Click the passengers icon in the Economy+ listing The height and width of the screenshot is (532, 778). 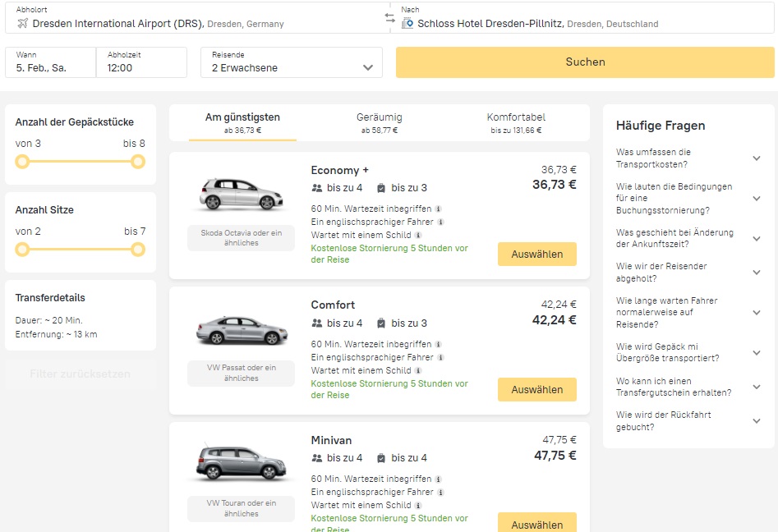point(317,188)
